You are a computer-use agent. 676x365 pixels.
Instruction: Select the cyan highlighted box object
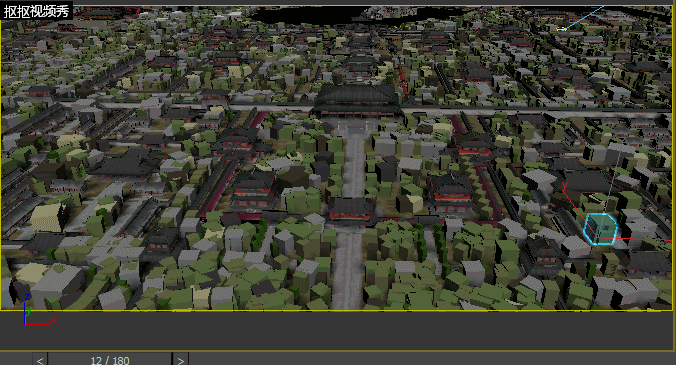tap(600, 228)
